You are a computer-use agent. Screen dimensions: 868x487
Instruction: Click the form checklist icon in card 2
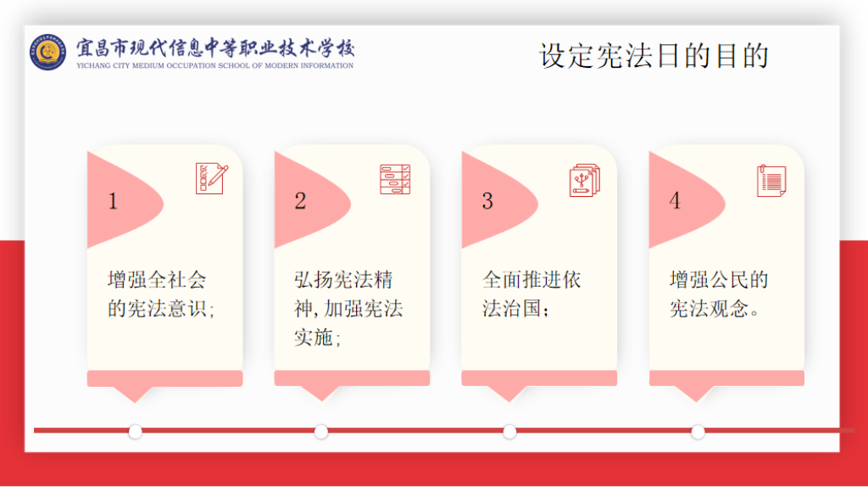395,179
